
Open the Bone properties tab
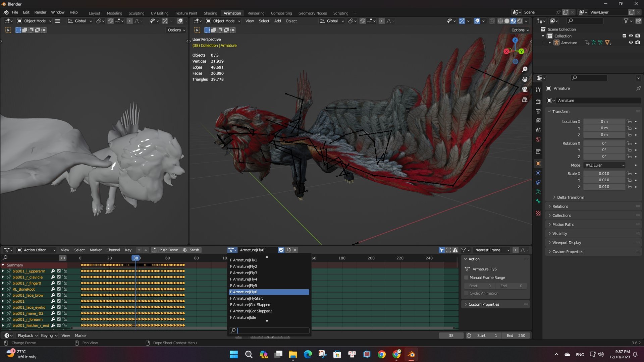pos(538,201)
